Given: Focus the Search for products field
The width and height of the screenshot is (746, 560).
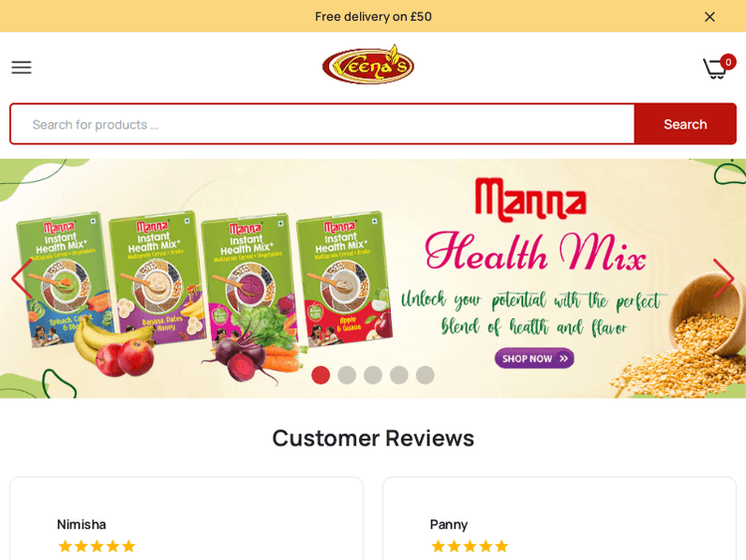Looking at the screenshot, I should (322, 124).
